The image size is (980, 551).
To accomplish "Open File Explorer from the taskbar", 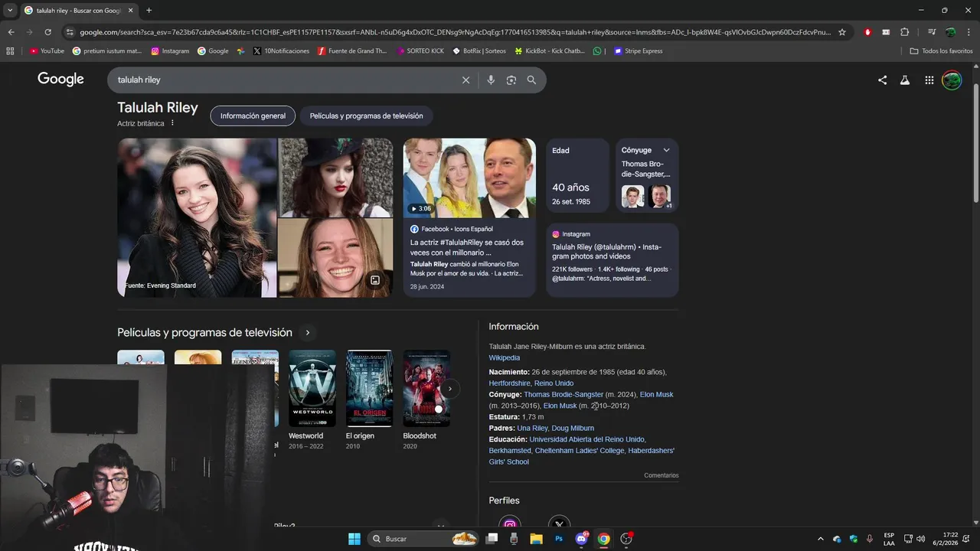I will click(536, 539).
